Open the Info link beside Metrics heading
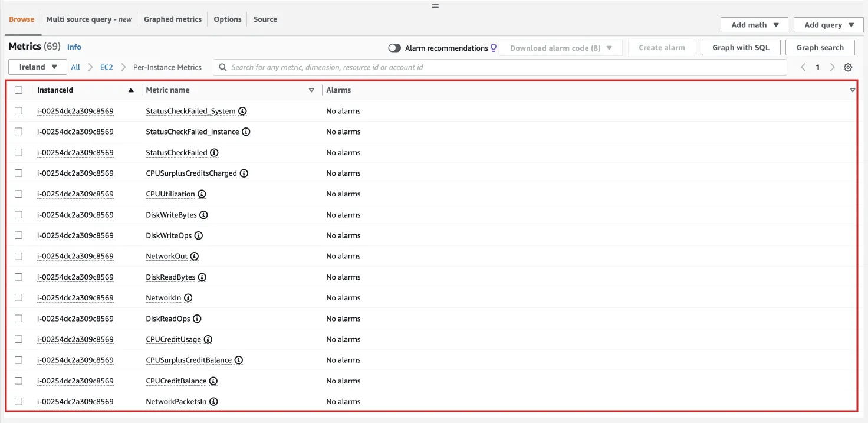This screenshot has width=868, height=423. point(74,47)
